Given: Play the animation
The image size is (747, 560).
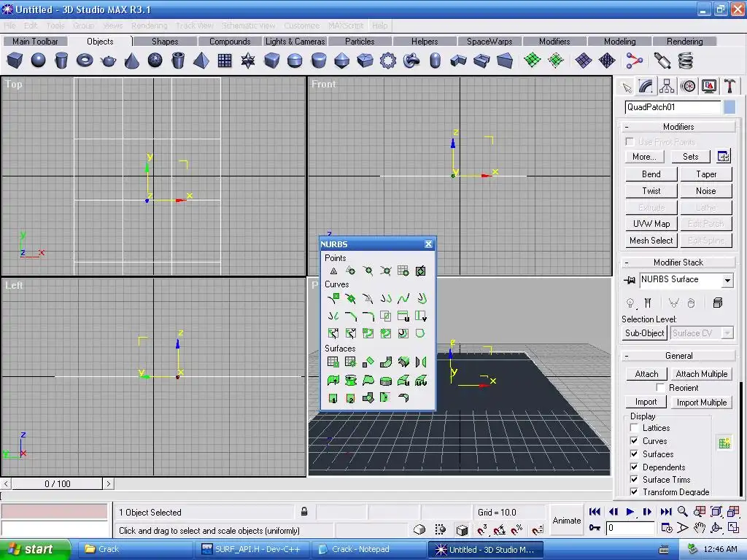Looking at the screenshot, I should pyautogui.click(x=630, y=511).
